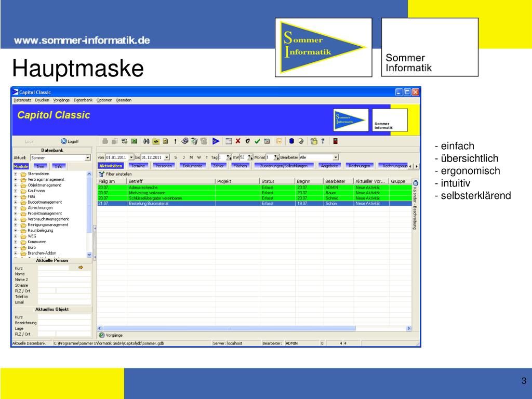Click the recycle bin toolbar icon

click(x=194, y=141)
